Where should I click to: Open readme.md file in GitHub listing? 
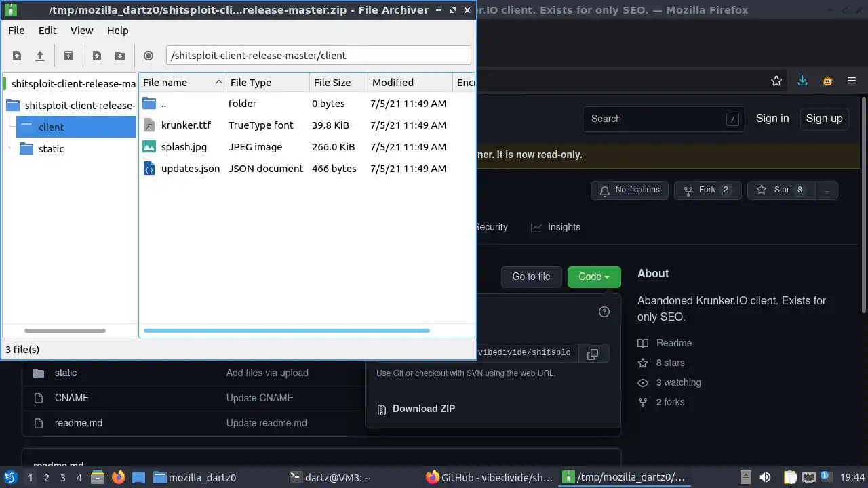pos(79,423)
